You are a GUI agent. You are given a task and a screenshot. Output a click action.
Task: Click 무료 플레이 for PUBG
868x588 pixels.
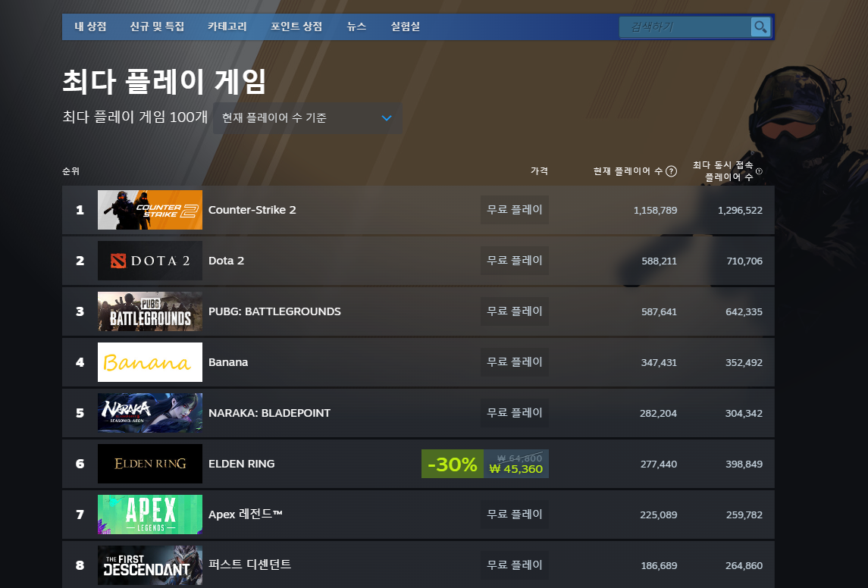[x=514, y=311]
